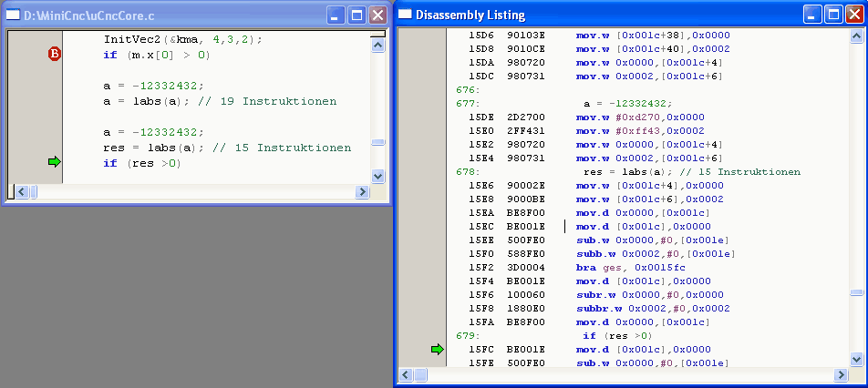
Task: Click line 677 'a = -12332432;' in the disassembly
Action: (564, 103)
